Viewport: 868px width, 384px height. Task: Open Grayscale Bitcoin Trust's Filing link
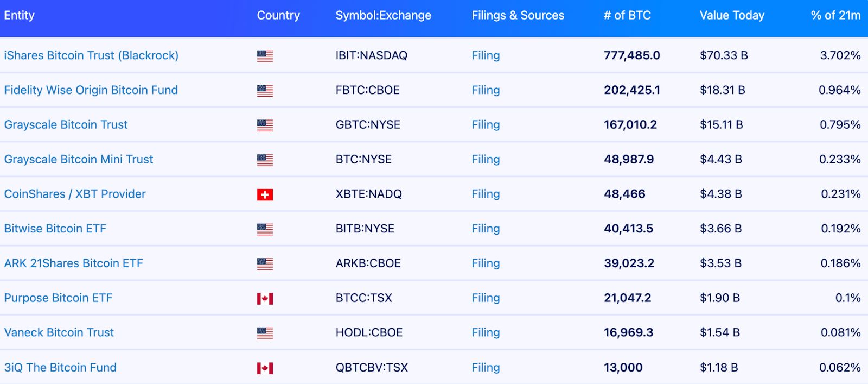coord(485,124)
